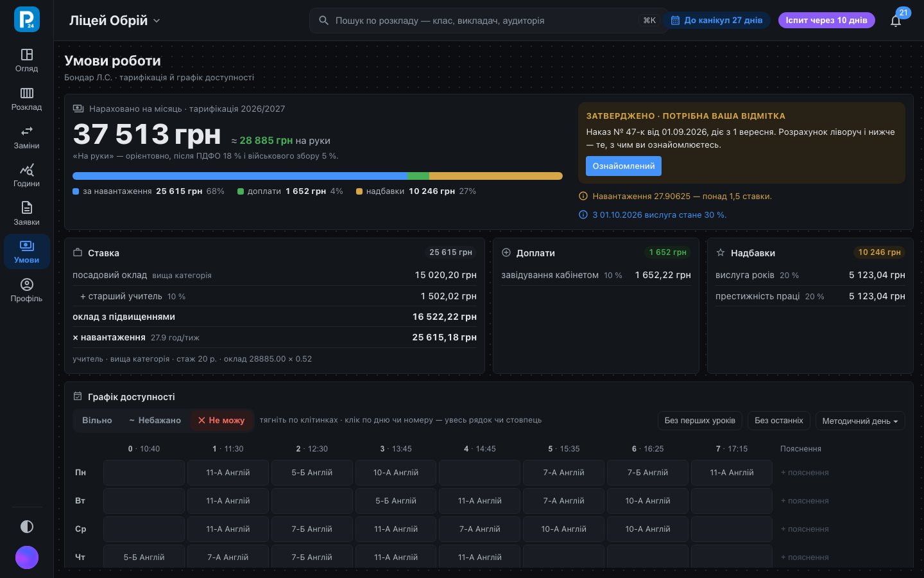This screenshot has width=924, height=578.
Task: Click the plus icon next to Доплати
Action: [506, 252]
